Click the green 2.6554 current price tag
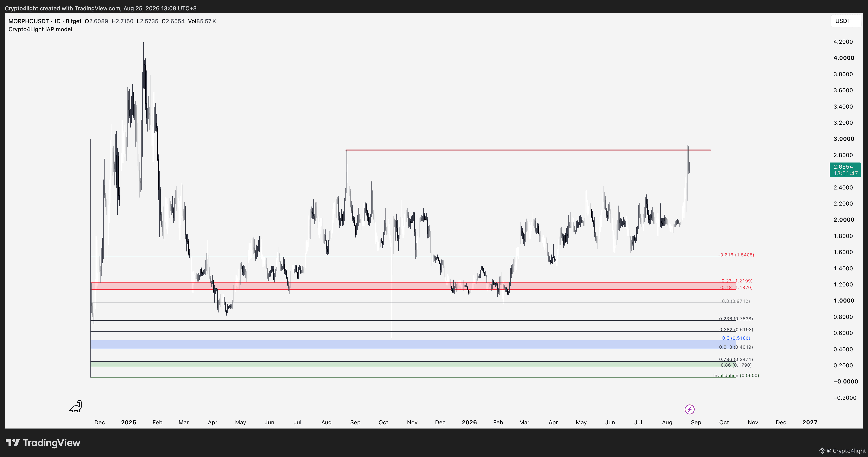Viewport: 868px width, 457px height. pyautogui.click(x=845, y=170)
